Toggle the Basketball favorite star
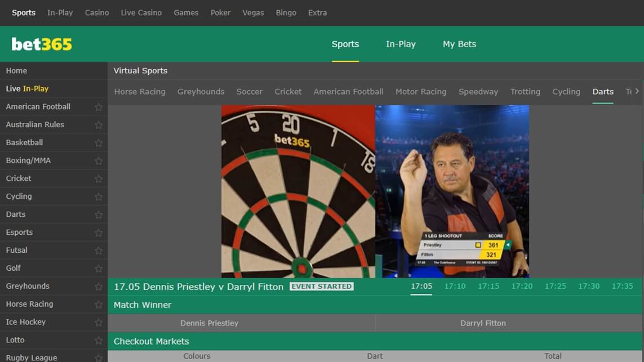Viewport: 644px width, 362px height. 99,143
